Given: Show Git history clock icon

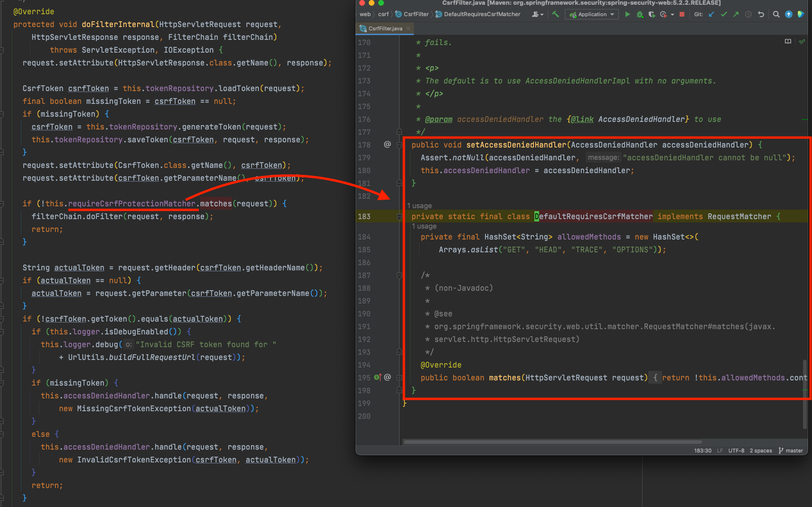Looking at the screenshot, I should pyautogui.click(x=748, y=14).
